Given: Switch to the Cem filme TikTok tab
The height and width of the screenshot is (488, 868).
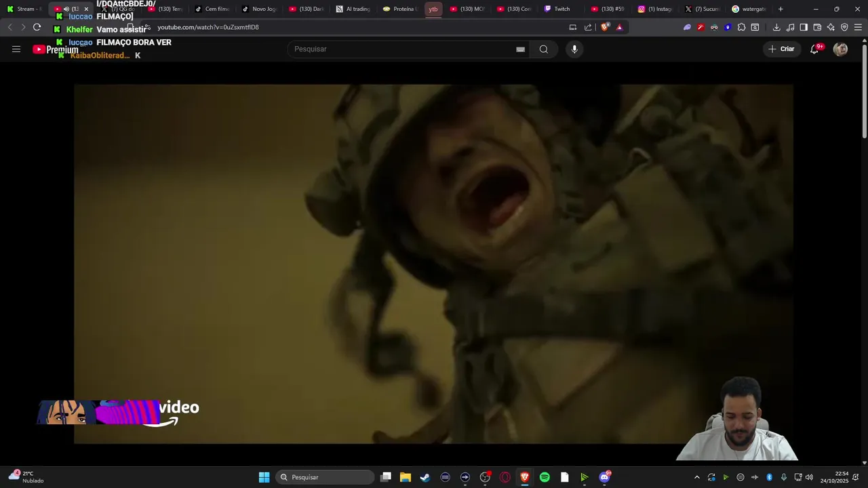Looking at the screenshot, I should coord(212,9).
